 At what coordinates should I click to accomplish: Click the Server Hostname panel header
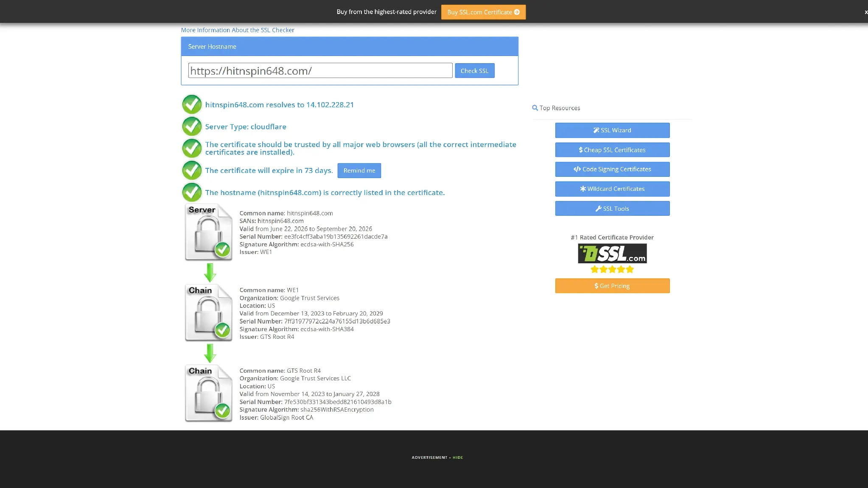[x=350, y=47]
